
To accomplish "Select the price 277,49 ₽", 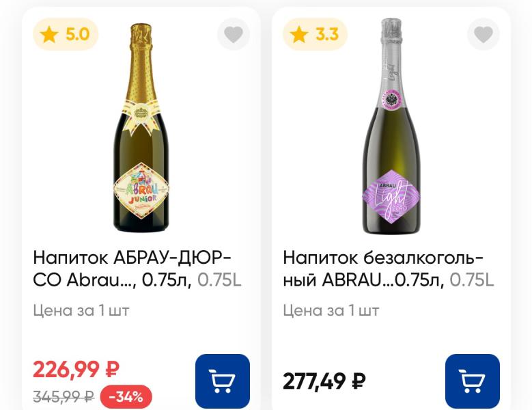I will pos(324,381).
